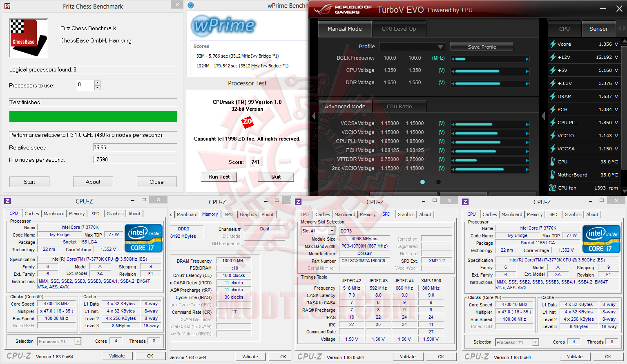Select the Sensor tab in TurboV EVO
Screen dimensions: 627x364
[x=599, y=29]
